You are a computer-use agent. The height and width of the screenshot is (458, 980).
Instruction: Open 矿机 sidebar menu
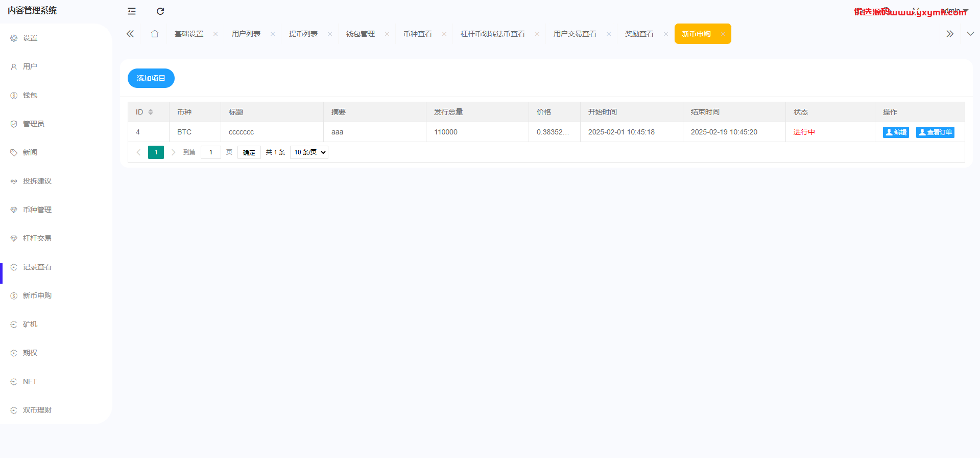pyautogui.click(x=30, y=324)
